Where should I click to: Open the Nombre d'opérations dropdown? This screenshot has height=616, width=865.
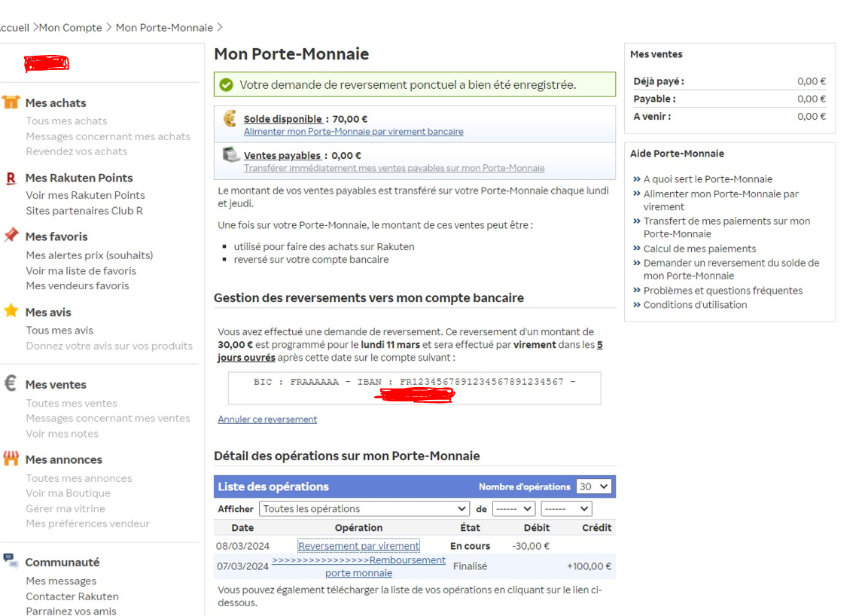point(593,486)
